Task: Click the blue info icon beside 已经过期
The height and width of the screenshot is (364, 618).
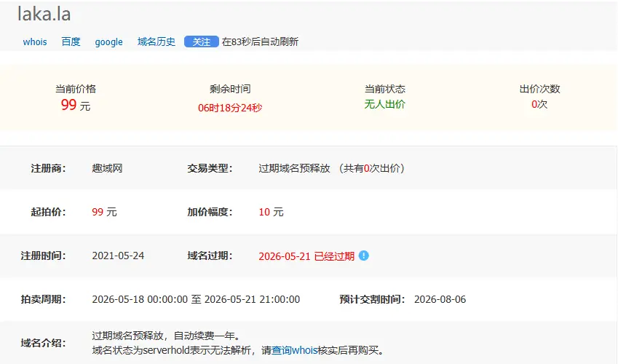Action: (364, 256)
